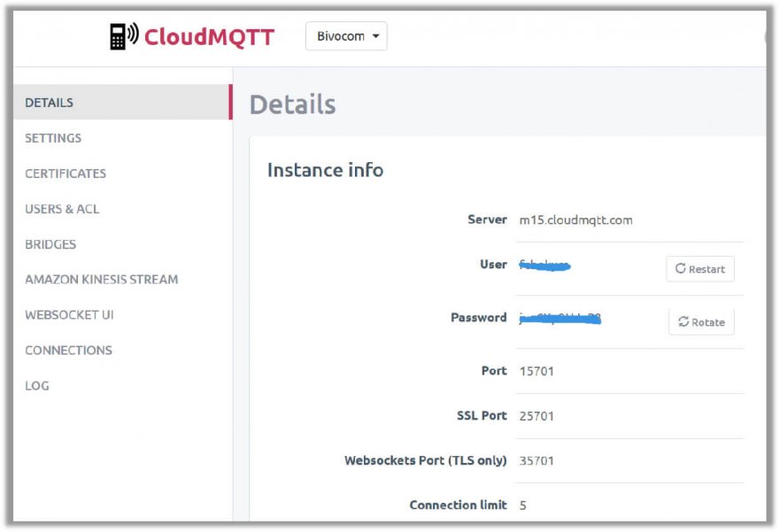Select the DETAILS sidebar item
Image resolution: width=779 pixels, height=532 pixels.
pyautogui.click(x=123, y=103)
